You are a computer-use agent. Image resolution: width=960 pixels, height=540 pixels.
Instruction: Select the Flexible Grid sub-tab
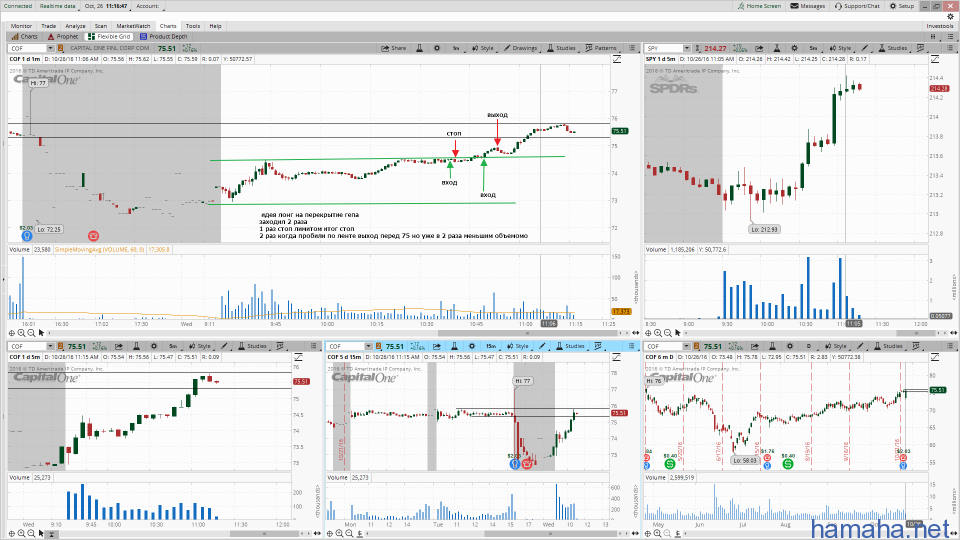click(109, 37)
